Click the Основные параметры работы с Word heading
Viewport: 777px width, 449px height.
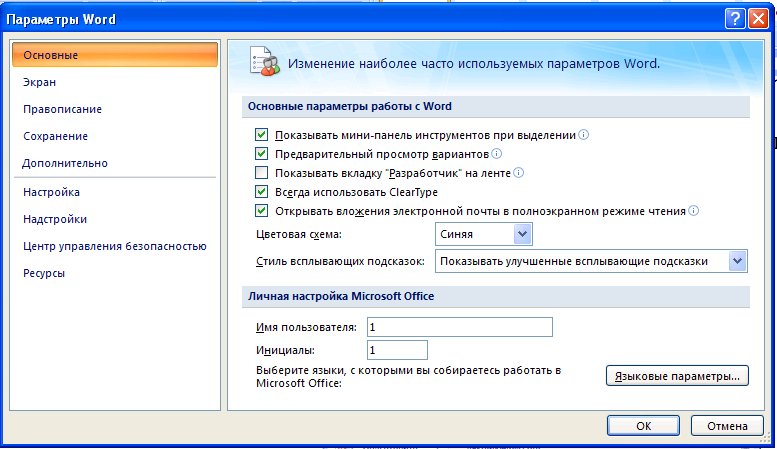(x=350, y=106)
